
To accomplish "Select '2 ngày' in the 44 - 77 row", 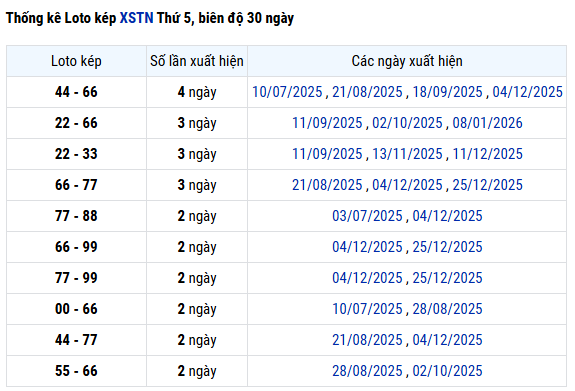I will click(197, 340).
